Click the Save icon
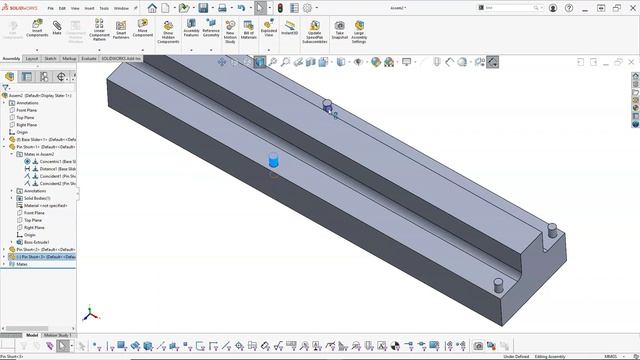 [203, 8]
